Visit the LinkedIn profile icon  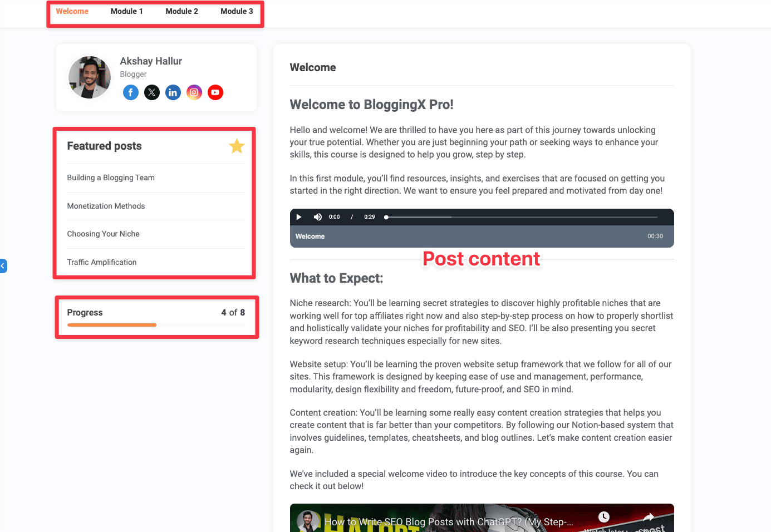point(173,92)
